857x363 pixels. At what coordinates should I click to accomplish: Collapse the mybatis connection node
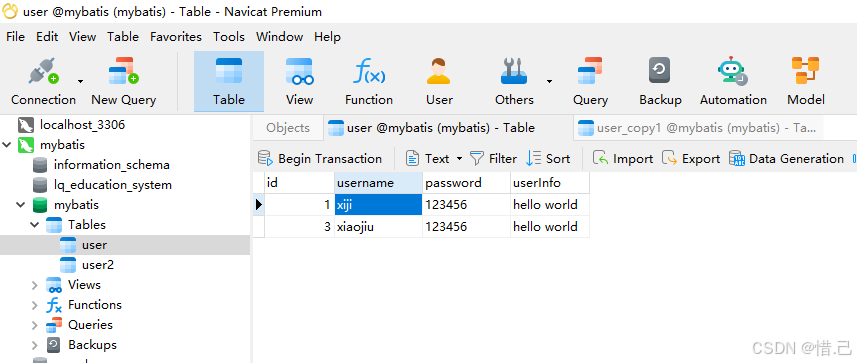click(7, 145)
